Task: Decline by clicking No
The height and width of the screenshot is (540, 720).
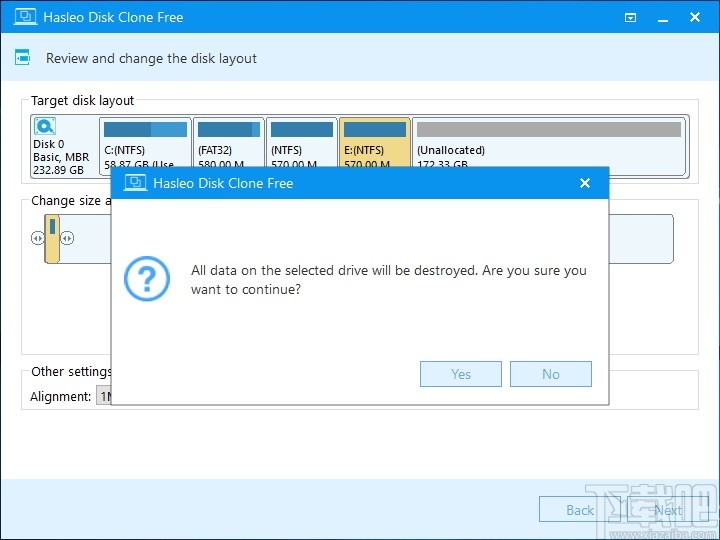Action: 551,374
